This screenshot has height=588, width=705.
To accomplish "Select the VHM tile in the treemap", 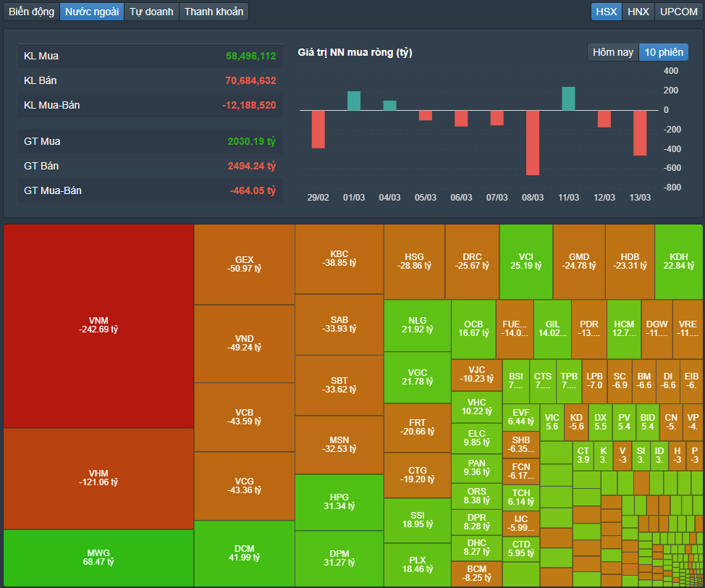I will [x=98, y=478].
